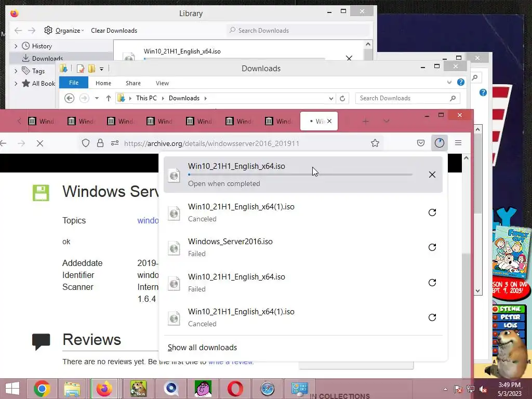Stop loading the archive.org page

(x=39, y=143)
